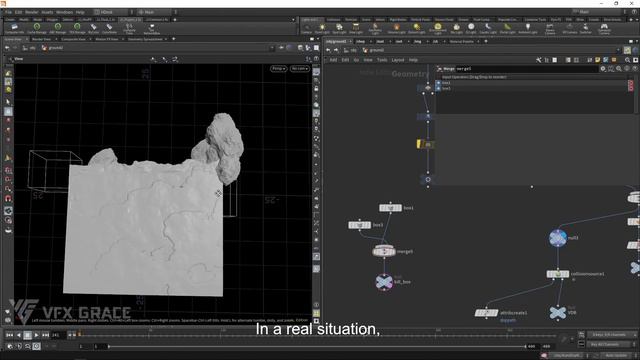Click the Cache Manager shelf tool

click(37, 29)
